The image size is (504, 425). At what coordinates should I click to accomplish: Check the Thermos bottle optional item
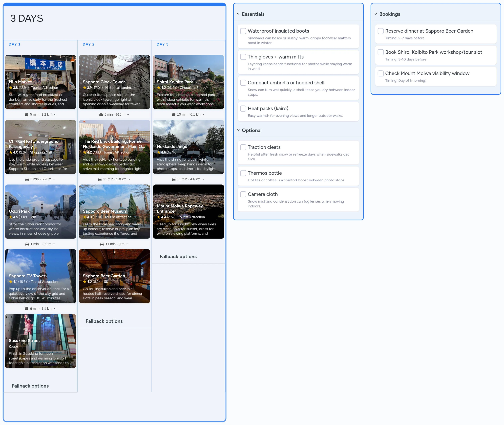pyautogui.click(x=243, y=173)
